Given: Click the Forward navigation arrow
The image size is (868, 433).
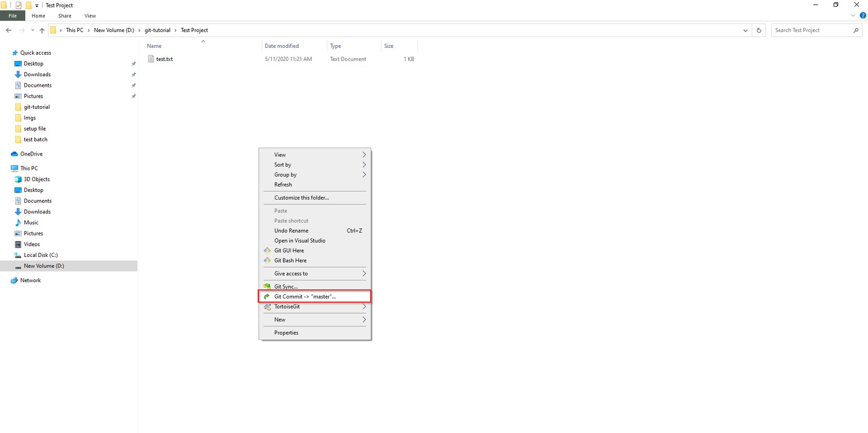Looking at the screenshot, I should click(22, 30).
